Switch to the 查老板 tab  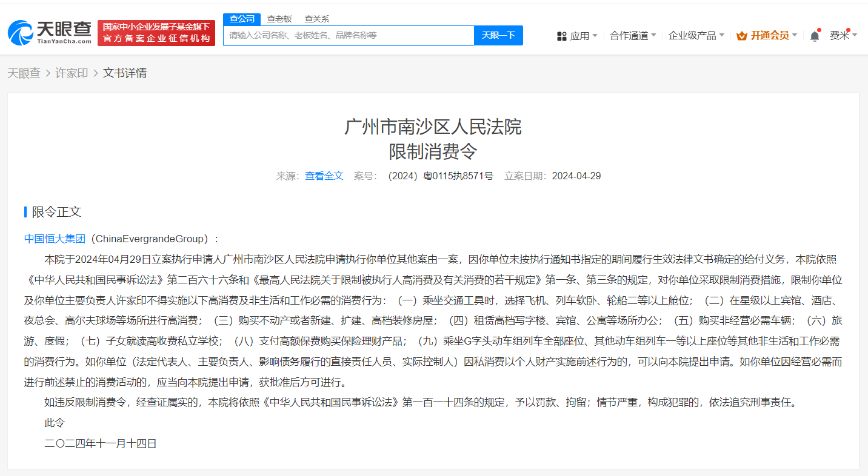279,19
